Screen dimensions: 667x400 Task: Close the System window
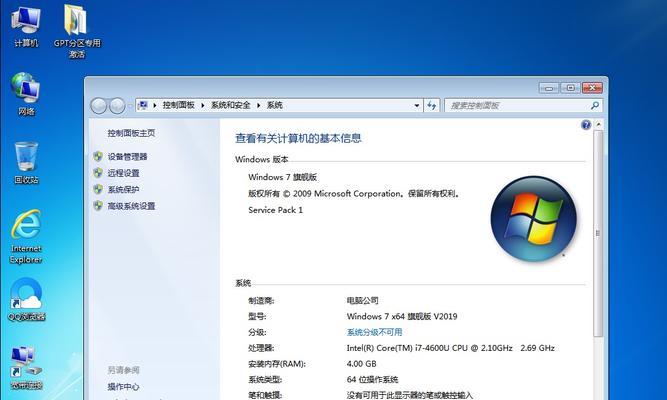[592, 88]
